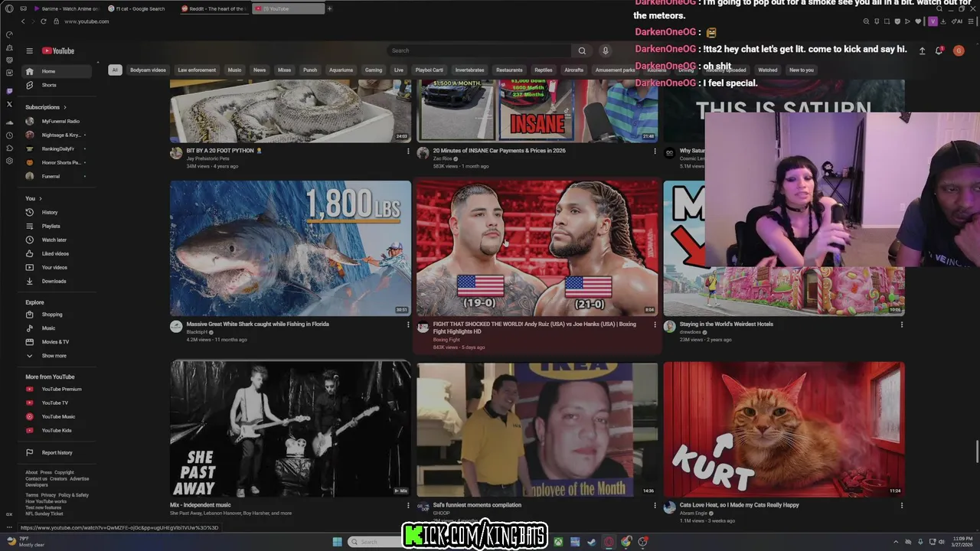This screenshot has height=551, width=980.
Task: Open the 1,800 LBS shark thumbnail
Action: (x=290, y=248)
